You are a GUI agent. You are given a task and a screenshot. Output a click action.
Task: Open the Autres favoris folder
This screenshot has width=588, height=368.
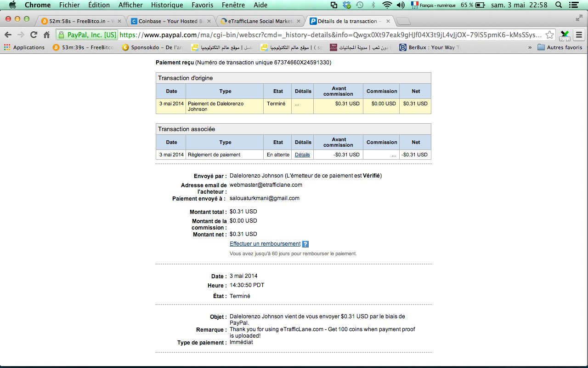point(560,47)
